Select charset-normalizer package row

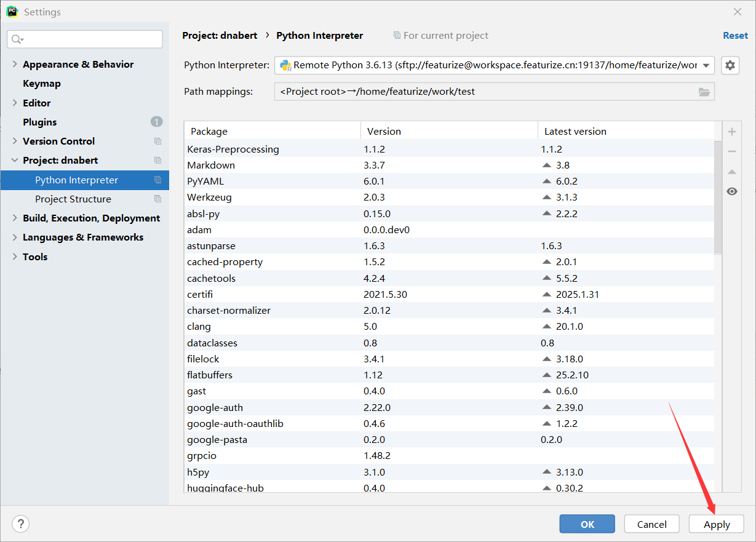pos(450,310)
